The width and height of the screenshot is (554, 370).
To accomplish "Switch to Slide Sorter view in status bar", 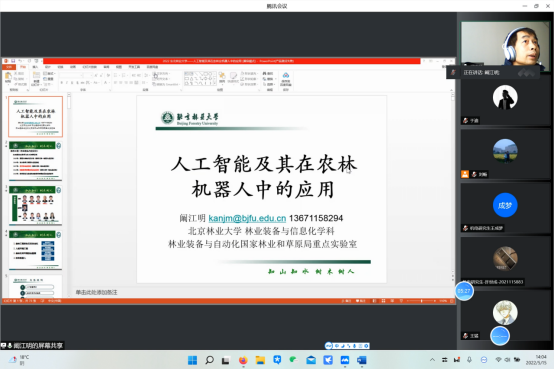I will 383,301.
